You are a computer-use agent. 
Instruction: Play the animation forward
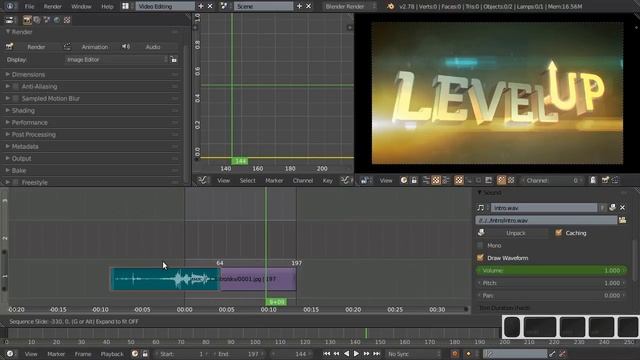[356, 354]
